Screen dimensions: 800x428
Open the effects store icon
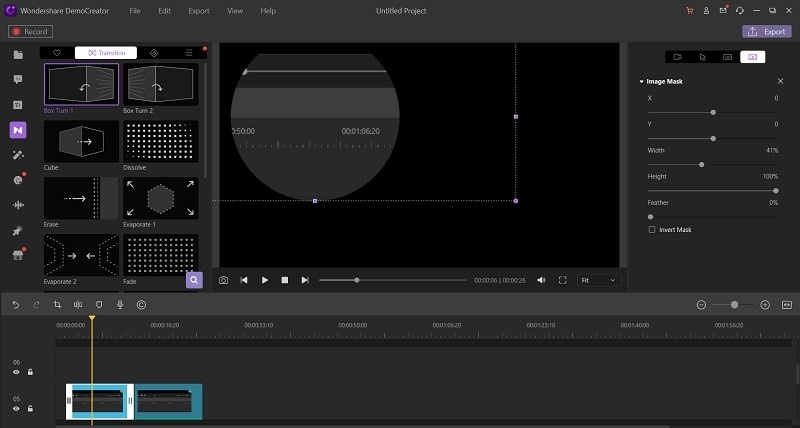[x=18, y=256]
